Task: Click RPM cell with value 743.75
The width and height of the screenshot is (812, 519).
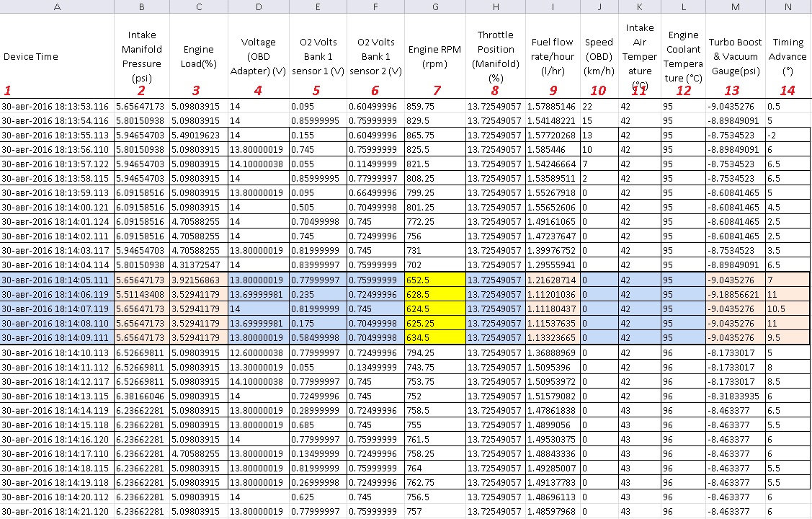Action: click(435, 367)
